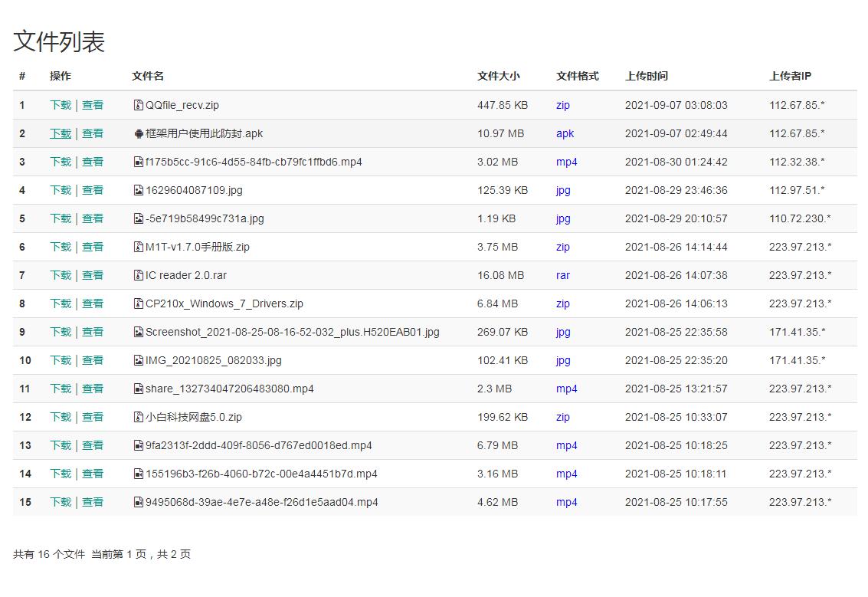Click the 文件格式 column header

coord(578,76)
